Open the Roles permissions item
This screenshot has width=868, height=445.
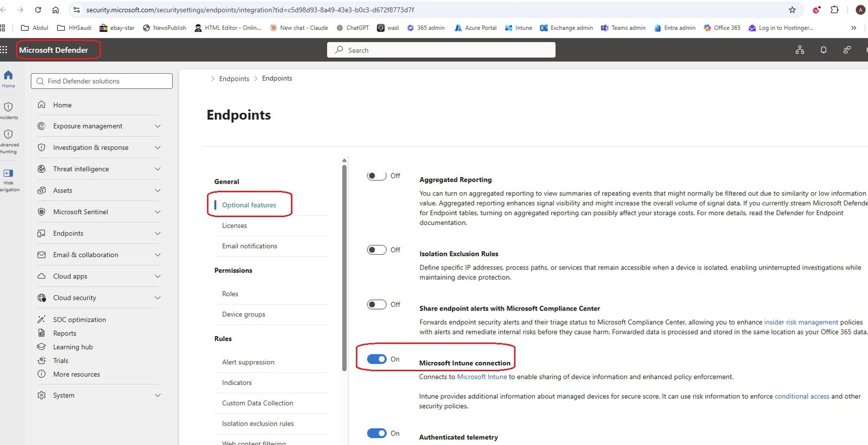point(230,294)
